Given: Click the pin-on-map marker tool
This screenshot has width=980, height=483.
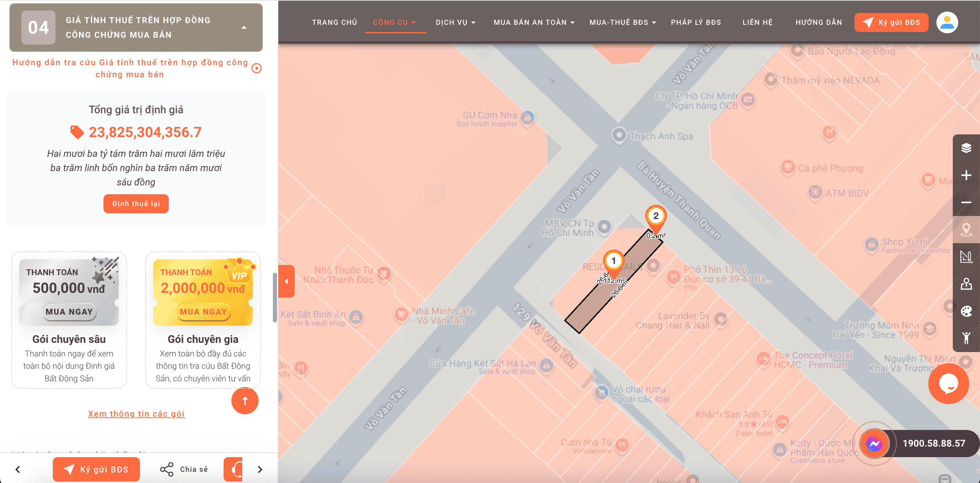Looking at the screenshot, I should click(x=966, y=284).
